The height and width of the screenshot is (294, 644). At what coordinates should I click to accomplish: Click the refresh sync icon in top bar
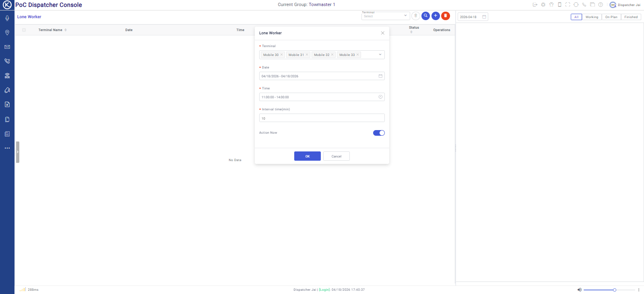(x=576, y=5)
